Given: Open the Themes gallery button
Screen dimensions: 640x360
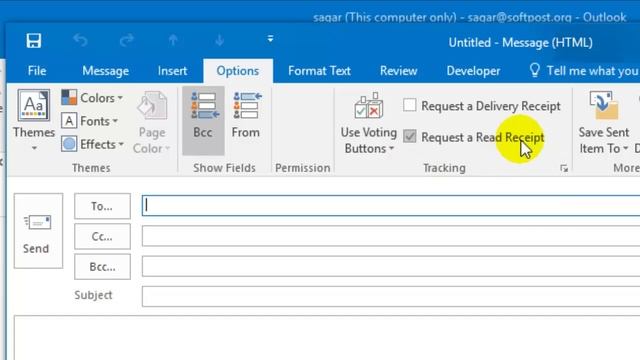Looking at the screenshot, I should click(x=33, y=120).
